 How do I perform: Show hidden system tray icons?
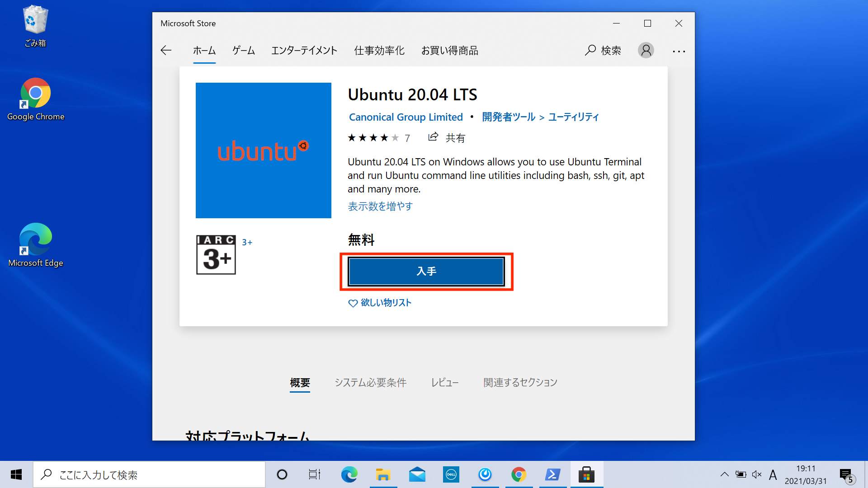coord(724,474)
